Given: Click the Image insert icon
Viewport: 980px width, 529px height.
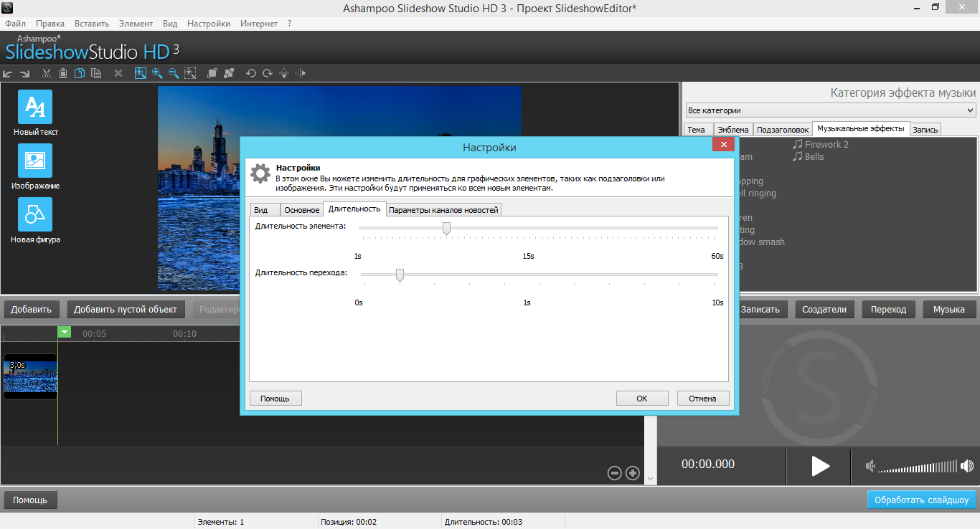Looking at the screenshot, I should click(x=35, y=161).
